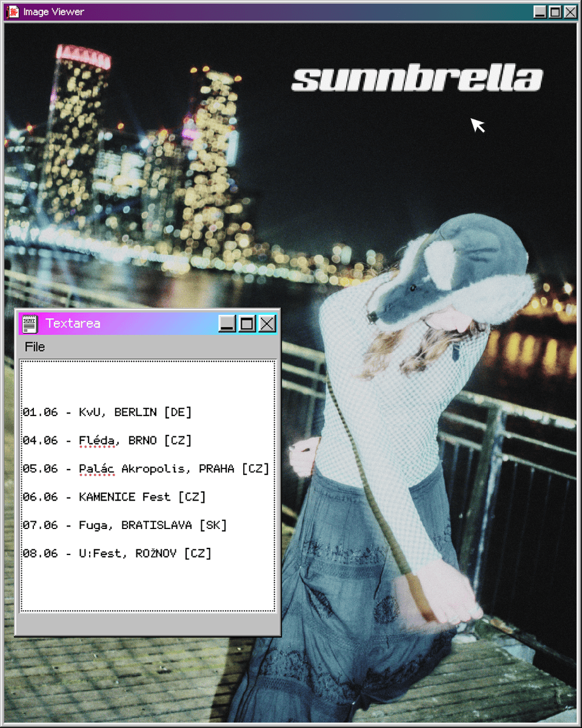Viewport: 582px width, 728px height.
Task: Maximize the Textarea window
Action: (x=247, y=324)
